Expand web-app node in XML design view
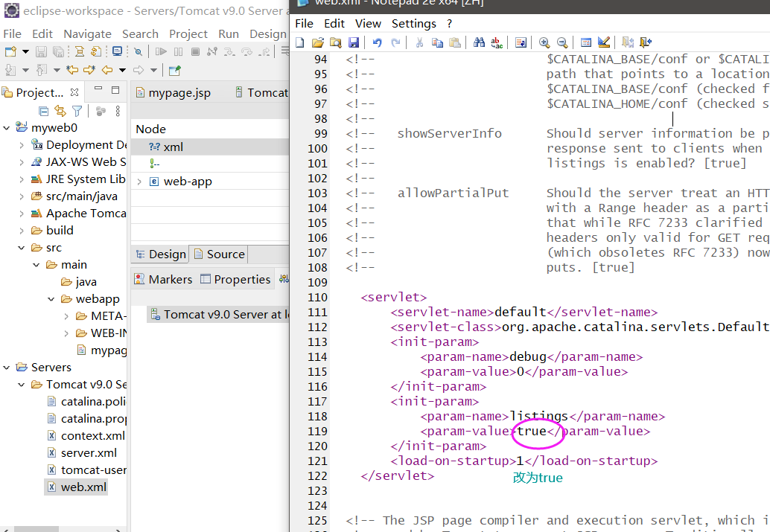The height and width of the screenshot is (532, 770). point(139,182)
